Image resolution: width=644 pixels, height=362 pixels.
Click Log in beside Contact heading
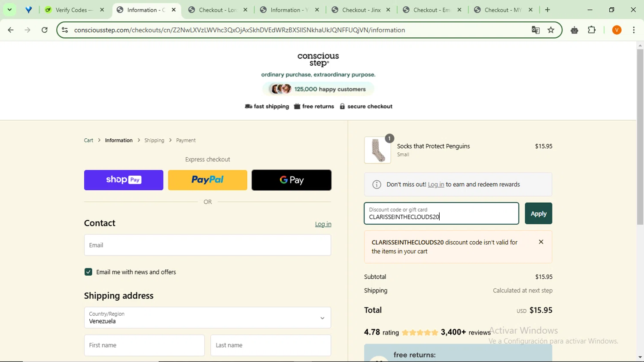click(x=323, y=224)
